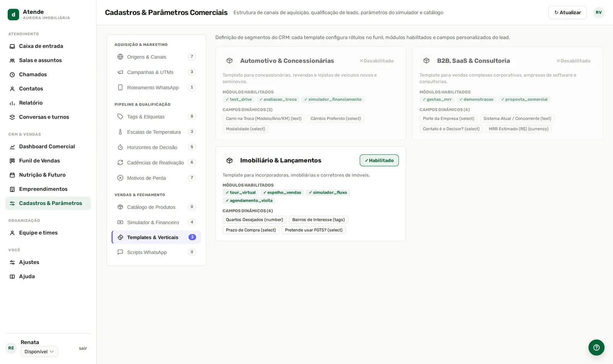Click the Chamados clock icon
613x364 pixels.
[12, 75]
